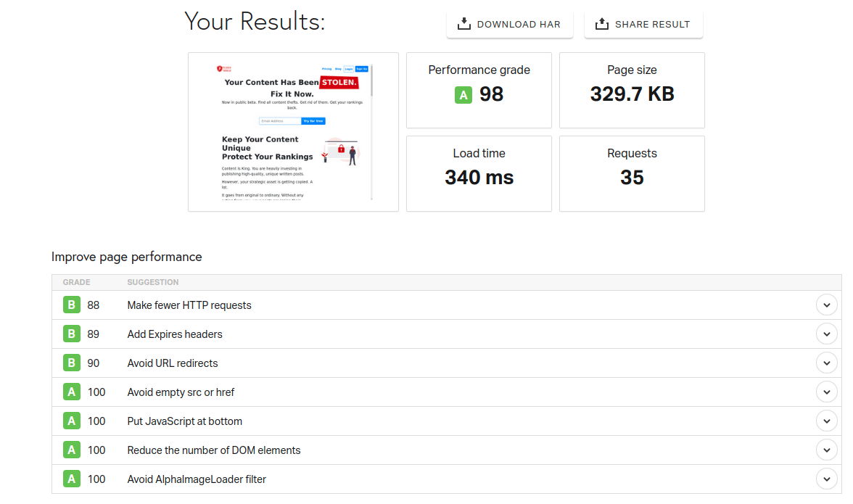This screenshot has width=853, height=504.
Task: Expand the Make fewer HTTP requests row
Action: [x=826, y=305]
